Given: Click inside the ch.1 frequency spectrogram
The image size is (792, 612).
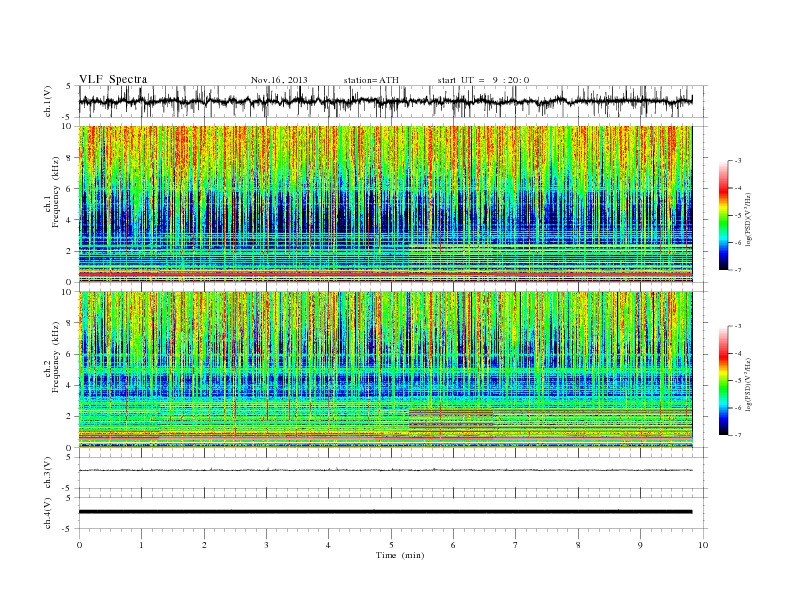Looking at the screenshot, I should (x=385, y=204).
